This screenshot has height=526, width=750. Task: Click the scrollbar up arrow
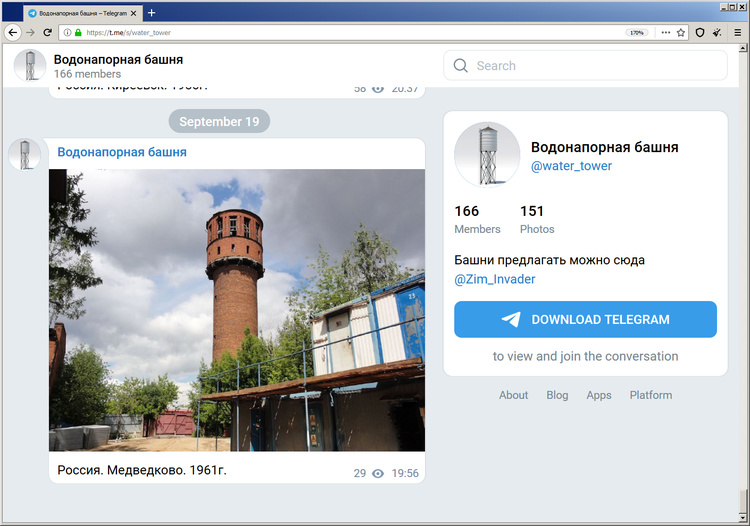click(743, 48)
